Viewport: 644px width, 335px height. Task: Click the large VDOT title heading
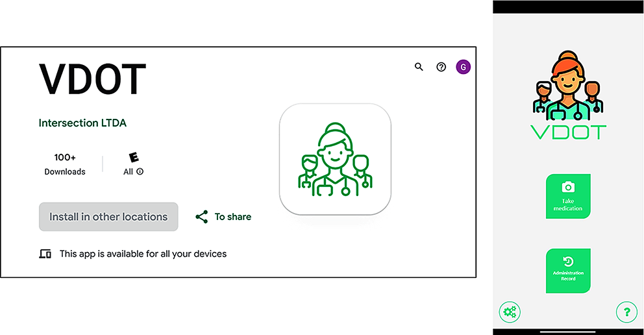click(x=92, y=81)
